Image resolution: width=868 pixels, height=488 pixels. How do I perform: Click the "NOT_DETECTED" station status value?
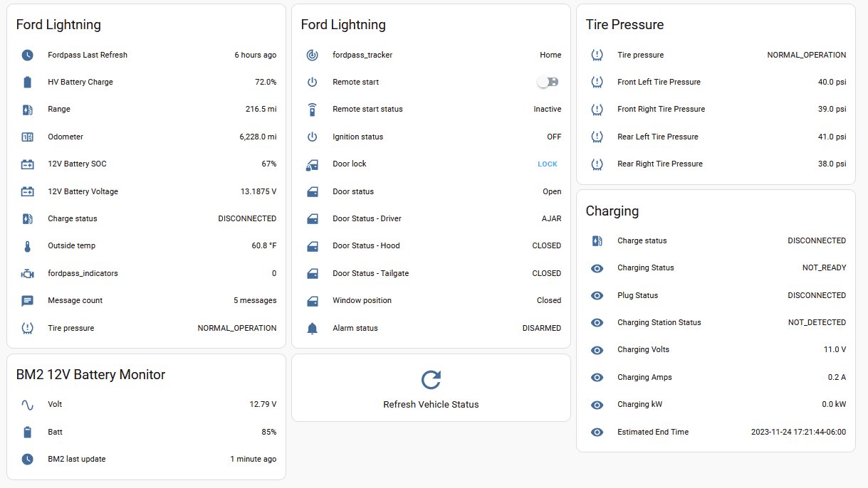pos(817,323)
